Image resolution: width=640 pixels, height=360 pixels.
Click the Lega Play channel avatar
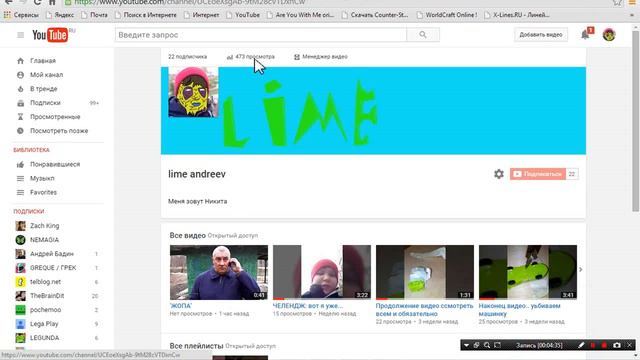point(20,324)
